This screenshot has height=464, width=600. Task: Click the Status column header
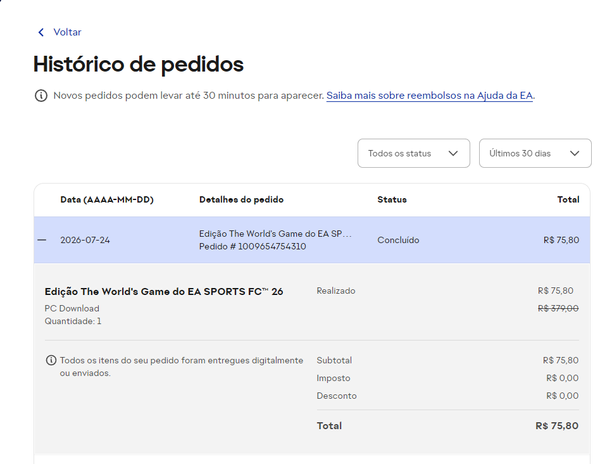[x=392, y=200]
